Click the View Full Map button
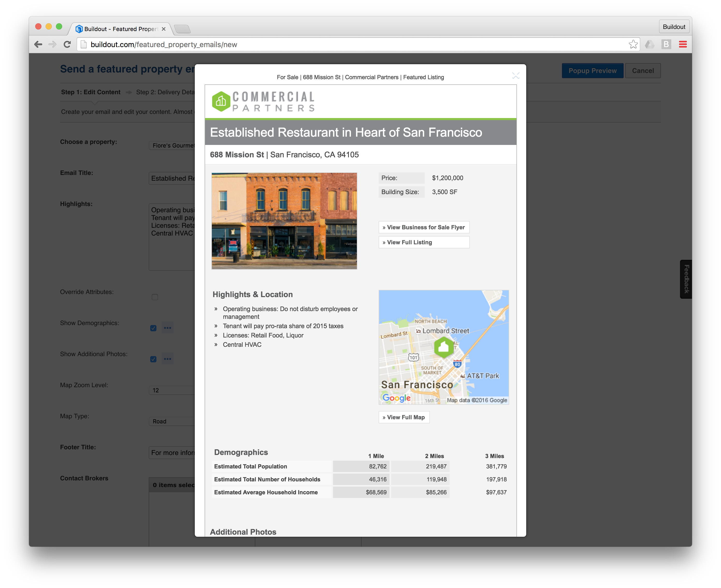The width and height of the screenshot is (721, 588). pos(404,417)
